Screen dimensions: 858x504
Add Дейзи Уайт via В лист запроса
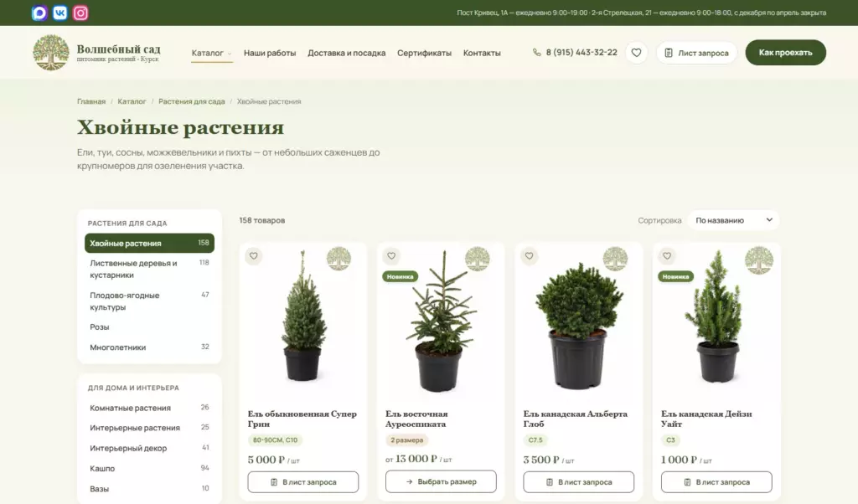(717, 482)
